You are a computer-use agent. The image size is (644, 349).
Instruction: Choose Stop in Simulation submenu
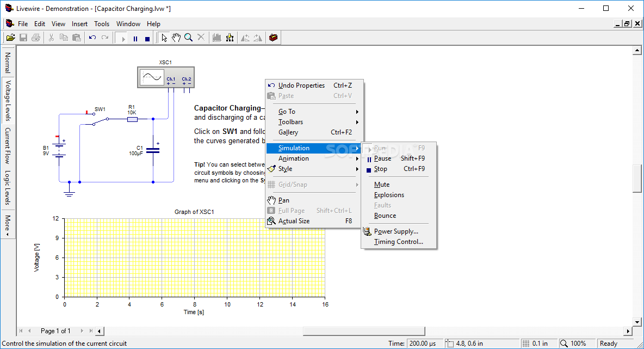click(x=398, y=169)
